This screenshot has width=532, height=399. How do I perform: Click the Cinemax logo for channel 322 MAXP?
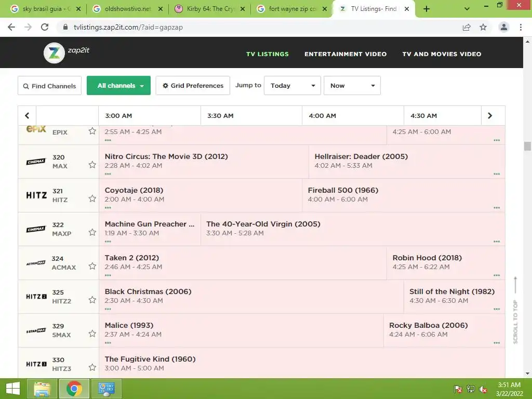(x=36, y=229)
